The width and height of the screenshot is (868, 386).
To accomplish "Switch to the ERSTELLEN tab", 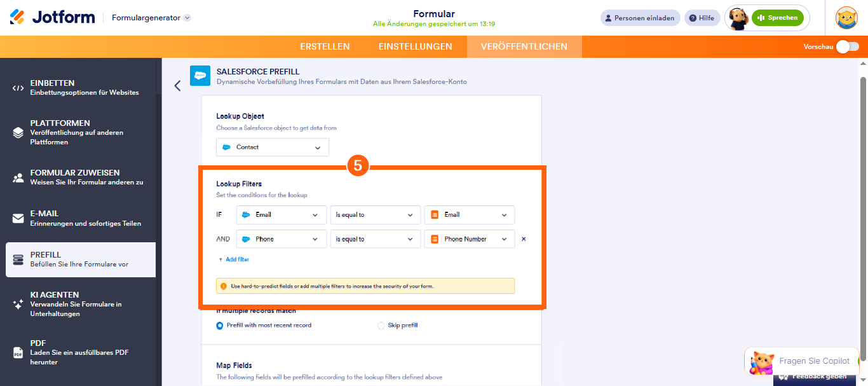I will coord(325,46).
